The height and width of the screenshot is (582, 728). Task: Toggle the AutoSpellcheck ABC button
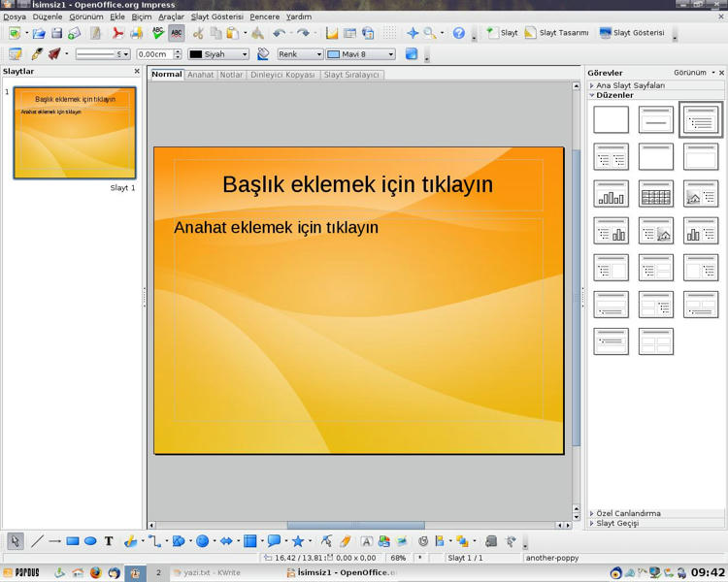[x=177, y=33]
